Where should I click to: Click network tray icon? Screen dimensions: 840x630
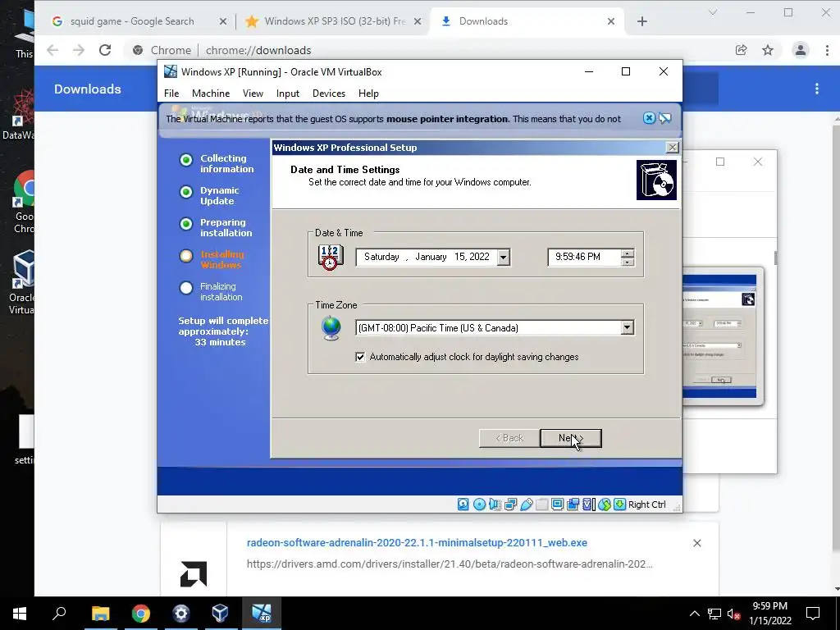pos(714,614)
